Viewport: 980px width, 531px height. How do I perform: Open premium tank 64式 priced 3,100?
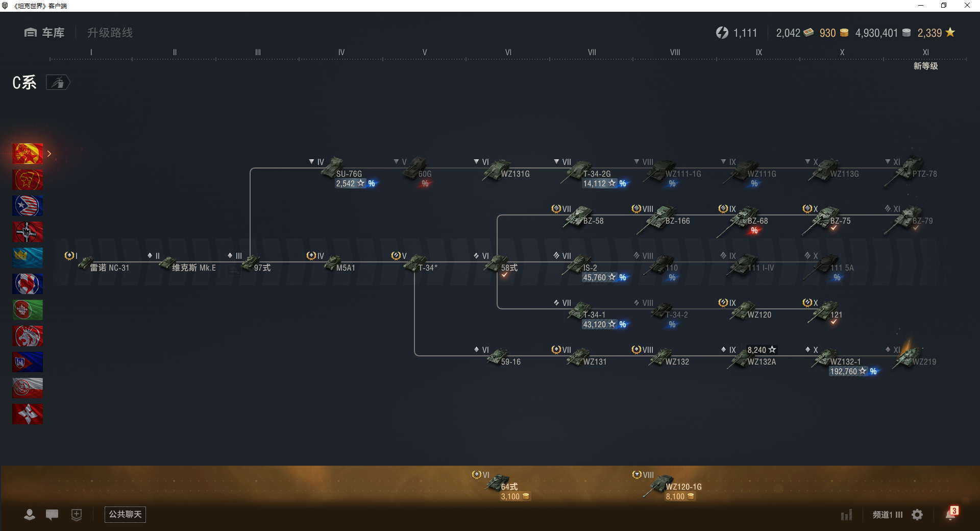[x=503, y=486]
